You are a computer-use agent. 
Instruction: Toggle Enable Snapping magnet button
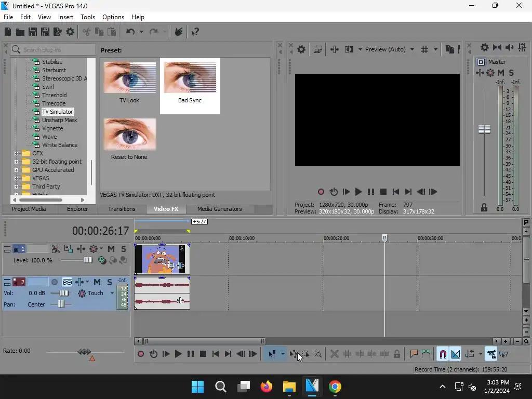[443, 354]
